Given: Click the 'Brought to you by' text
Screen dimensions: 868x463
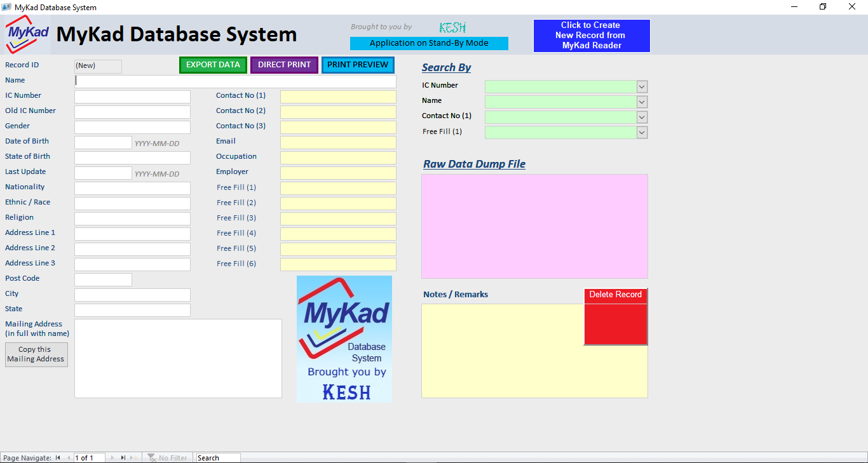Looking at the screenshot, I should coord(381,27).
